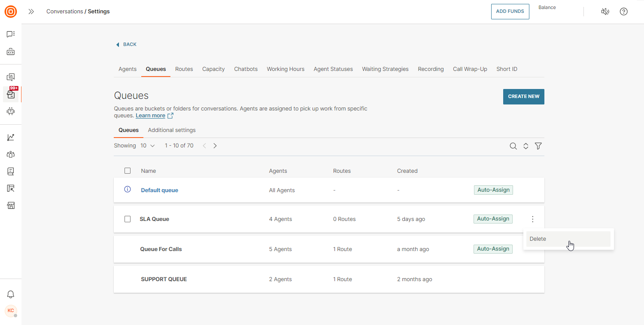This screenshot has height=325, width=644.
Task: Choose Delete from the context menu
Action: [568, 239]
